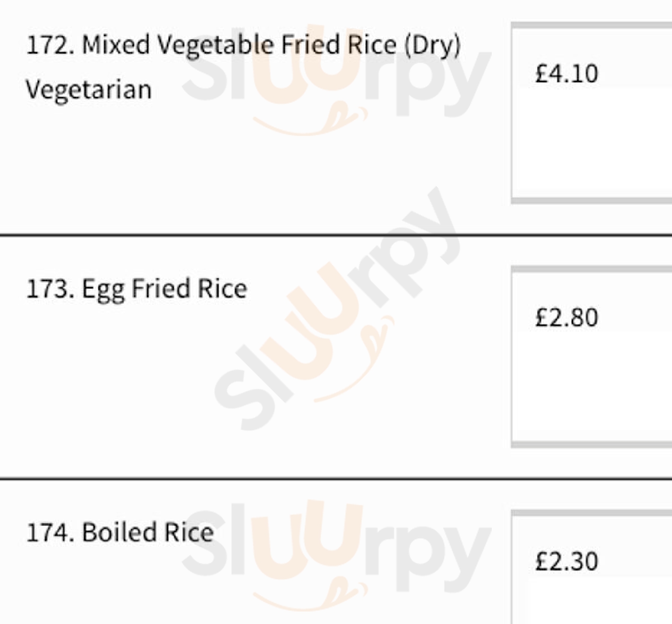Select the Boiled Rice item title
Image resolution: width=672 pixels, height=624 pixels.
coord(148,532)
